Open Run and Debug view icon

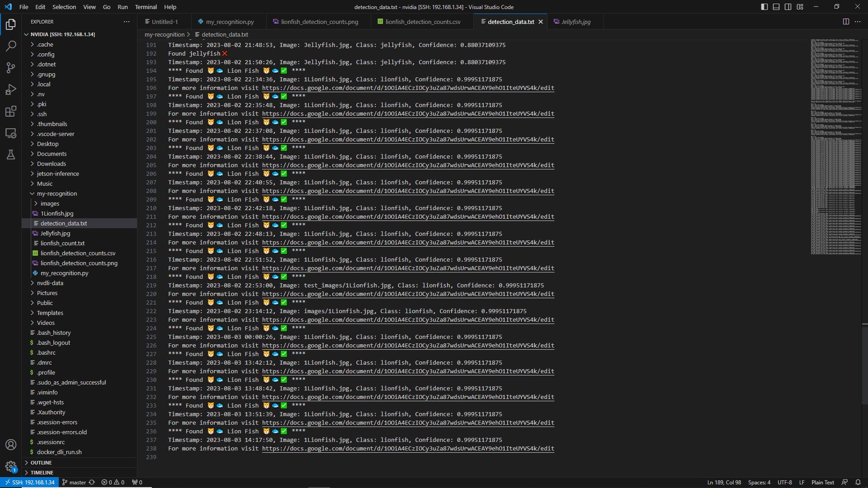point(11,89)
